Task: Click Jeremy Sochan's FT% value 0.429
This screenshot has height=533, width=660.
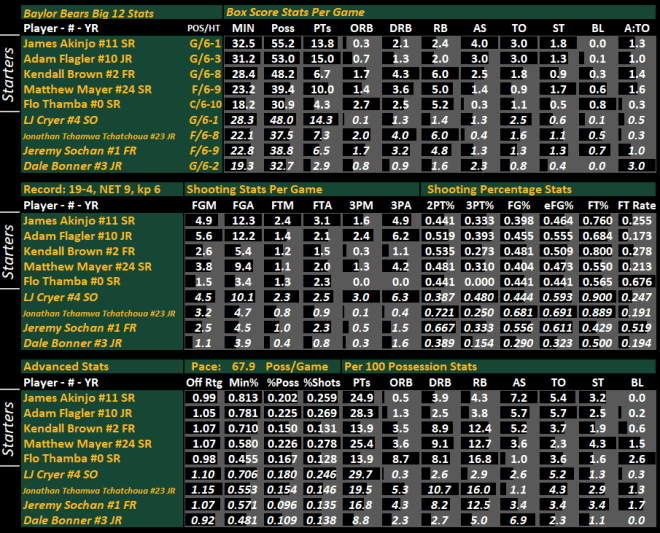Action: click(x=597, y=328)
